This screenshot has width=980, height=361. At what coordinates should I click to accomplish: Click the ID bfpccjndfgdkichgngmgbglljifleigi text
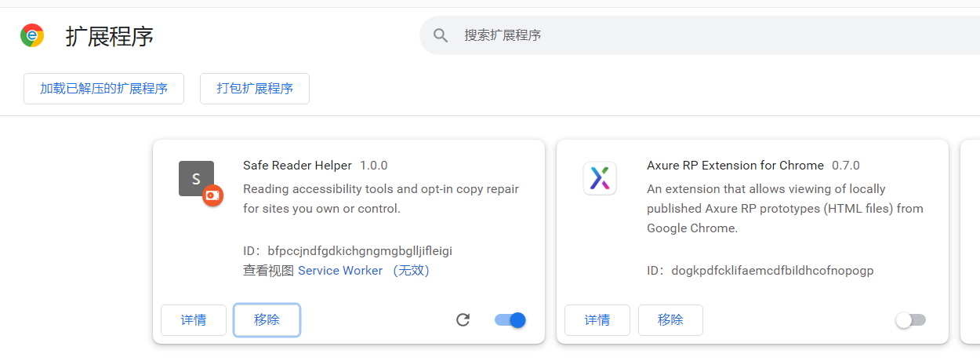pos(348,251)
